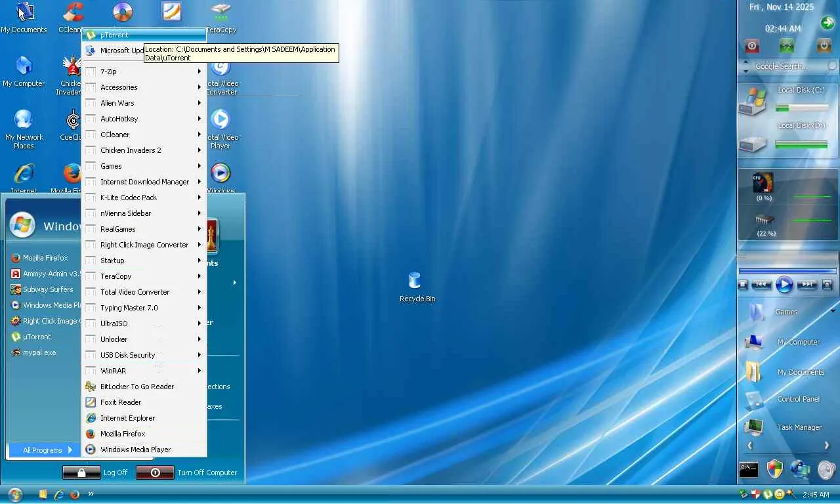The width and height of the screenshot is (840, 504).
Task: Open the CCleaner desktop shortcut icon
Action: 72,18
